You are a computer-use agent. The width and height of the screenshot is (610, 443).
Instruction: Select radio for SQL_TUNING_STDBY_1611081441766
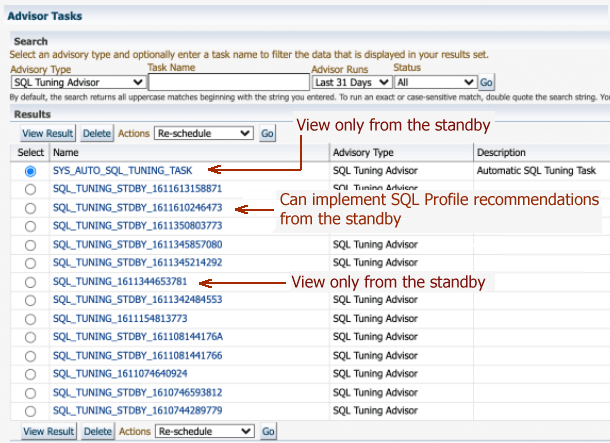click(x=30, y=356)
